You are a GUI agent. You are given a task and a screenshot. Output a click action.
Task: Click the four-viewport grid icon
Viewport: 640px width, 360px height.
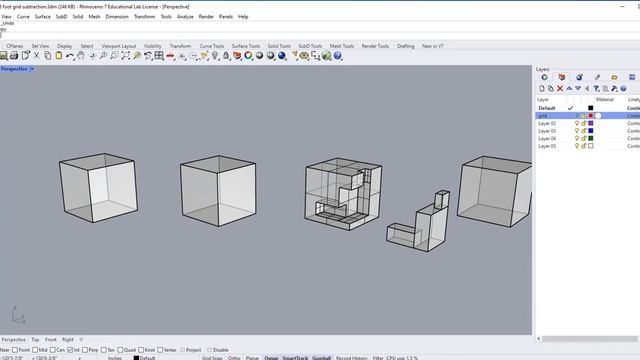pos(159,56)
